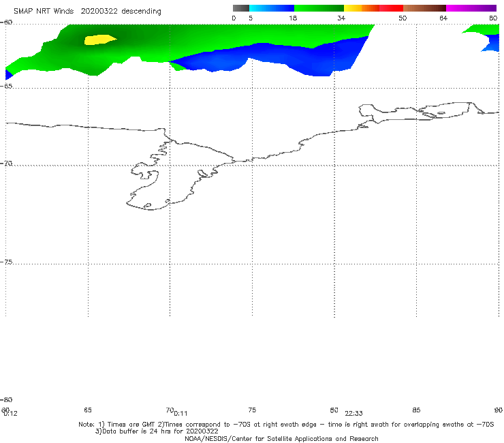Click the NOAA/NESDIS credit line
The height and width of the screenshot is (443, 504).
[281, 438]
